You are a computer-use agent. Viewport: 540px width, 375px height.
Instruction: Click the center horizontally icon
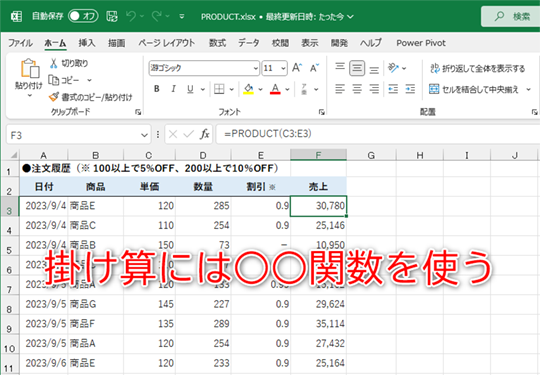(x=357, y=89)
